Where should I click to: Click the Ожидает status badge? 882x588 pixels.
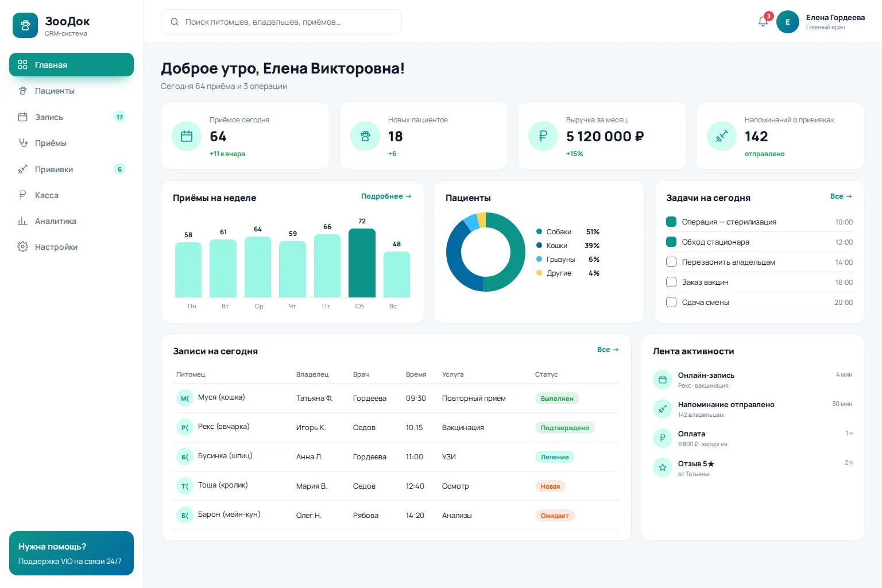tap(555, 516)
